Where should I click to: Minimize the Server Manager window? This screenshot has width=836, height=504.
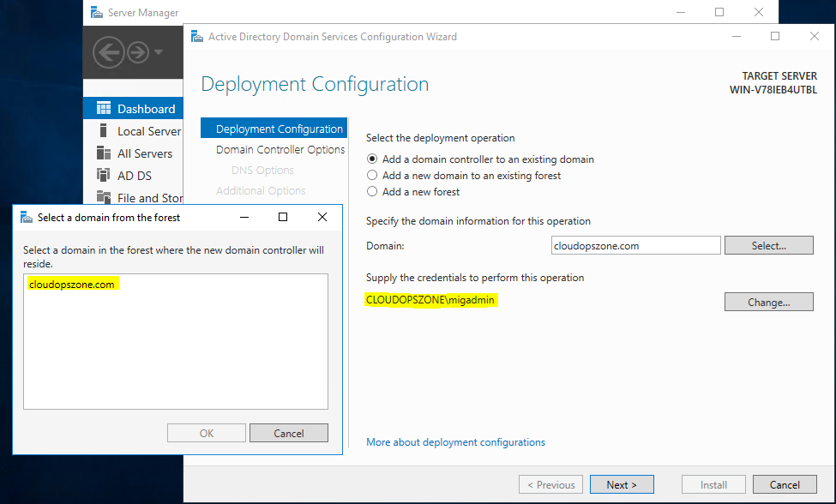point(680,12)
